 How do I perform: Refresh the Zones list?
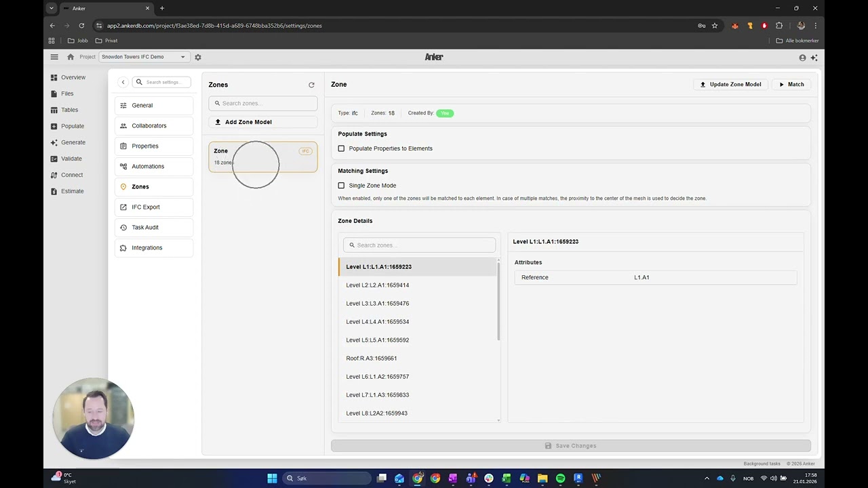311,85
